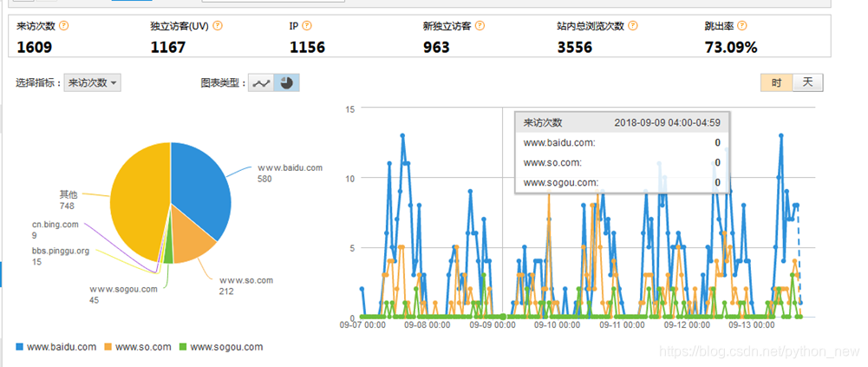Click 09-12 00:00 axis label

tap(687, 325)
